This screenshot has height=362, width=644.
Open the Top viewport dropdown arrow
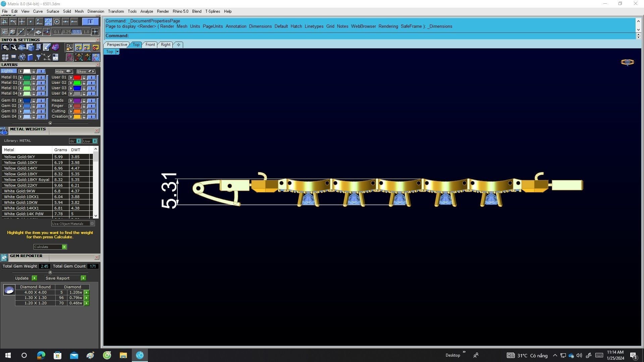[117, 52]
